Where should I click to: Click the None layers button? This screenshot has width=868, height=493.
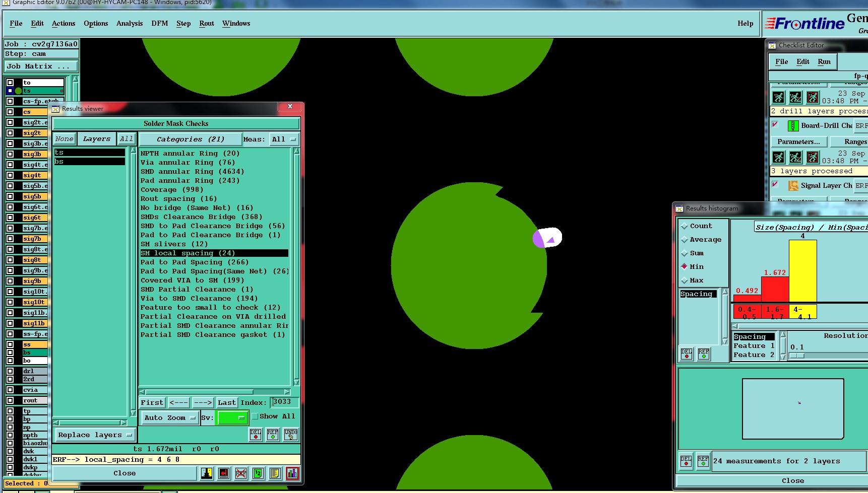tap(65, 139)
